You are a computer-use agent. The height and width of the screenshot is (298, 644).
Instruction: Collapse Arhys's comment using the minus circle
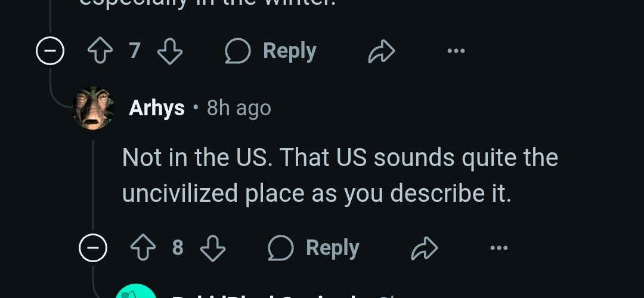pos(93,248)
